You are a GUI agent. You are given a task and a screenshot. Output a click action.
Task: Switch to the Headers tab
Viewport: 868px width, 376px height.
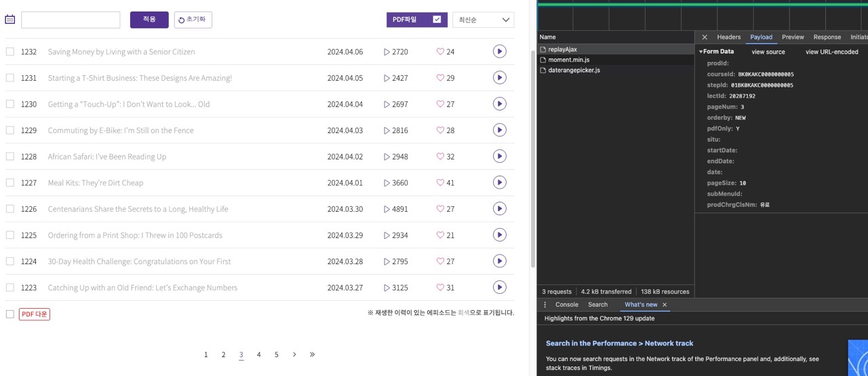pyautogui.click(x=729, y=37)
